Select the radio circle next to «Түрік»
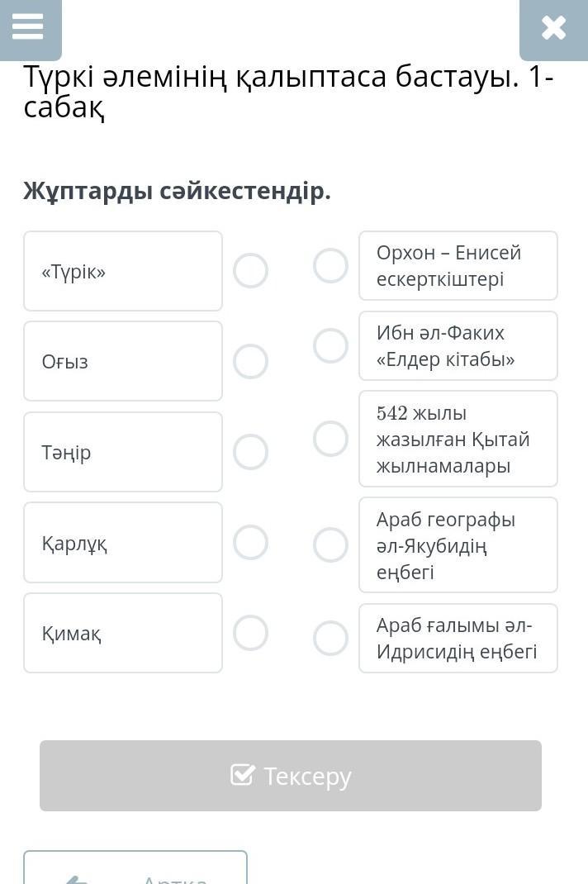 tap(250, 271)
